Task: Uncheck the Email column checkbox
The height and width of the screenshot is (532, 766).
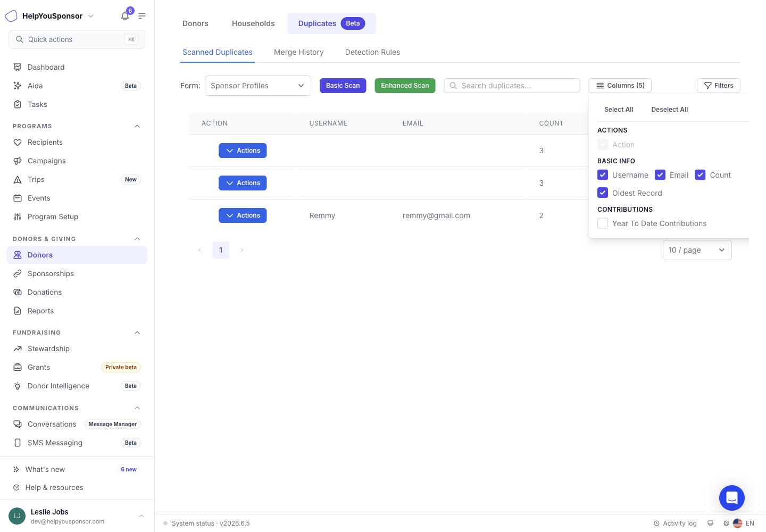Action: tap(660, 175)
